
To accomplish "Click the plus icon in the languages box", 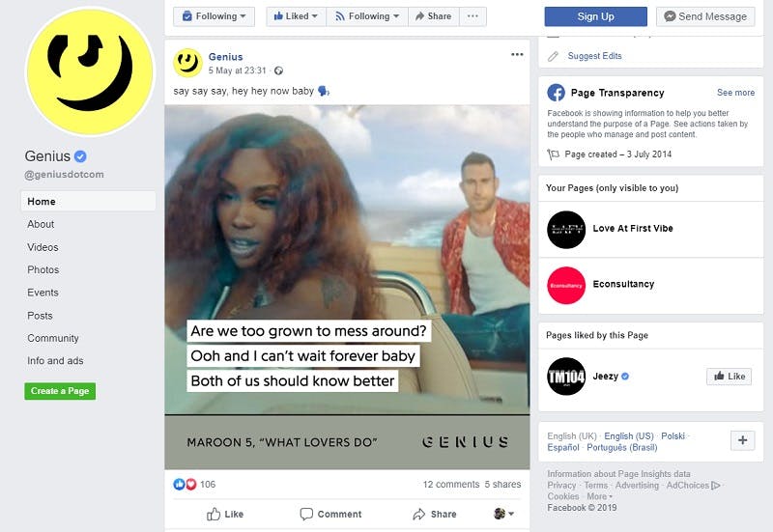I will (742, 440).
